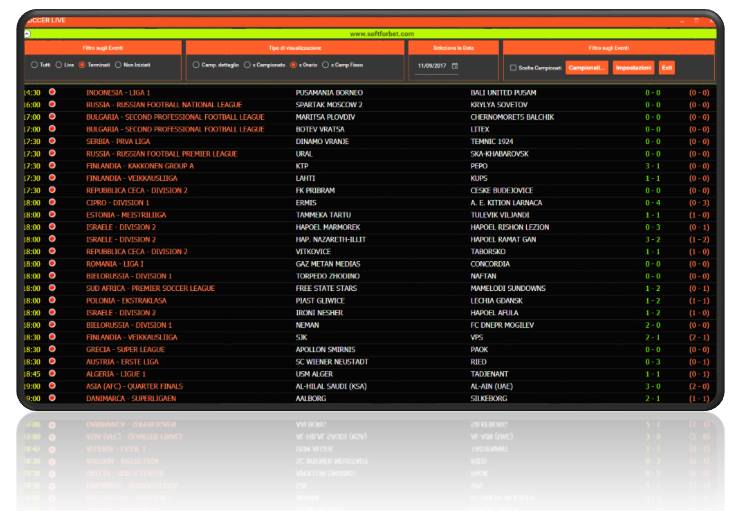737x511 pixels.
Task: Click red status dot for Austria - Erste Liga
Action: coord(52,361)
